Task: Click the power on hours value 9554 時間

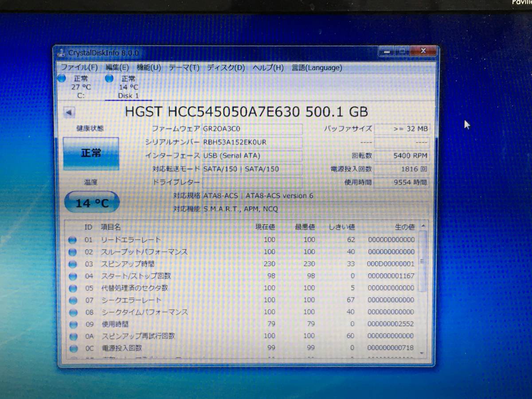Action: (x=402, y=182)
